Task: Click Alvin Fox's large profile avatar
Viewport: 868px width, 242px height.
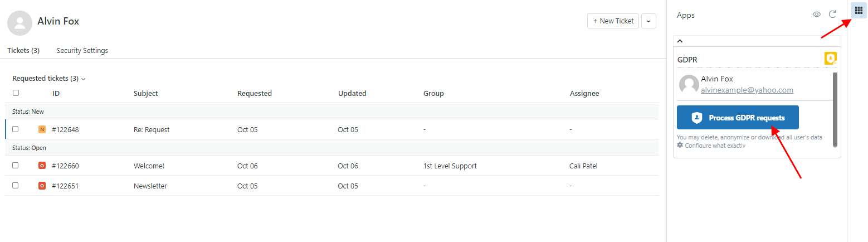Action: coord(19,23)
